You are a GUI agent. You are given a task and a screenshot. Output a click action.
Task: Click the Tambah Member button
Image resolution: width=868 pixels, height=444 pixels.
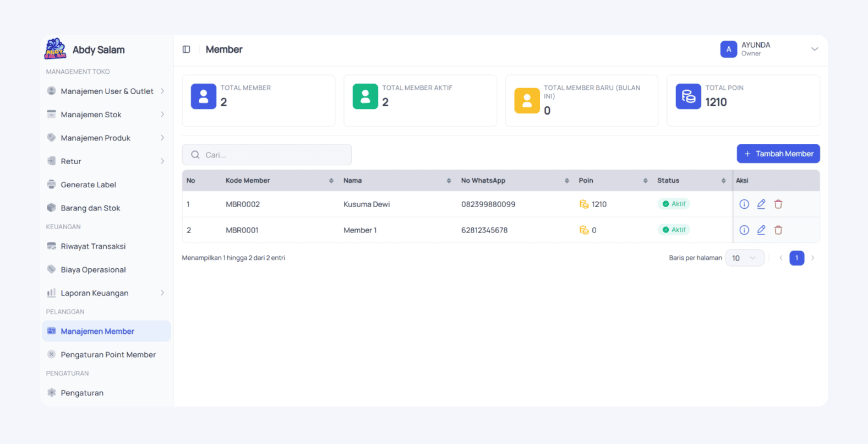(778, 154)
